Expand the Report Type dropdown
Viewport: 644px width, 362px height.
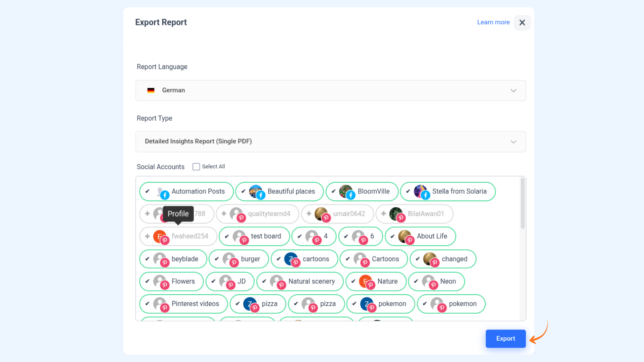click(330, 142)
